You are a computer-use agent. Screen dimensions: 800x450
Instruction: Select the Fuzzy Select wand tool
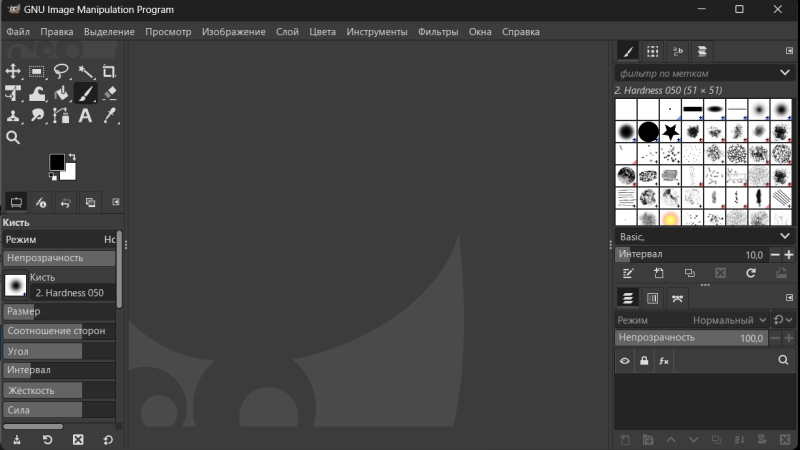pyautogui.click(x=85, y=71)
